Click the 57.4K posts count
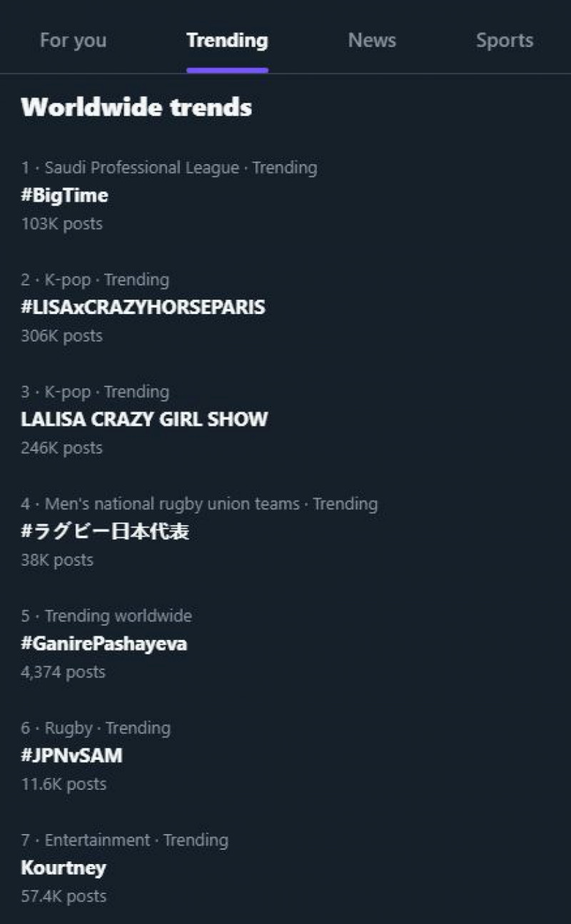Image resolution: width=571 pixels, height=924 pixels. (x=64, y=896)
